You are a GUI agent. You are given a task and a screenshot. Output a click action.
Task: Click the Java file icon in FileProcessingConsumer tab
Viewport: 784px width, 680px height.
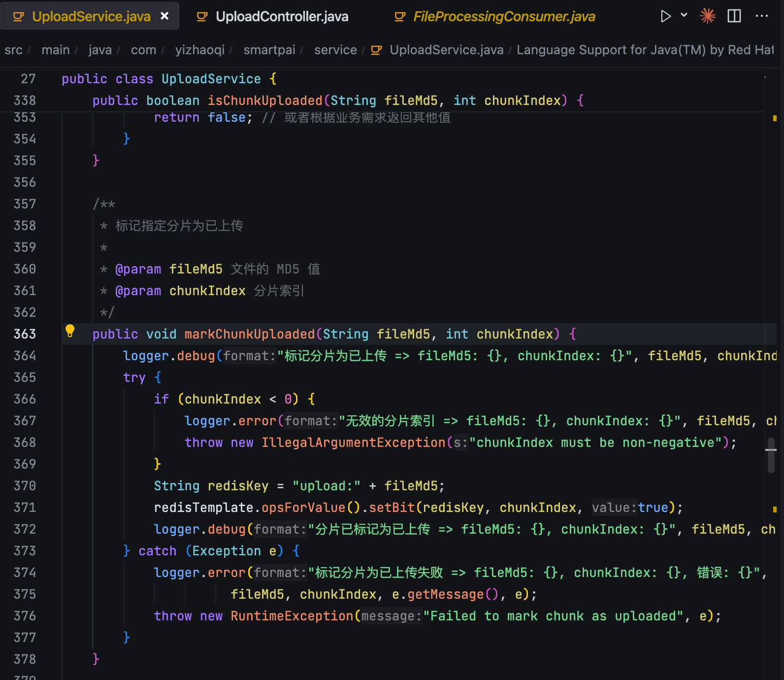point(400,17)
